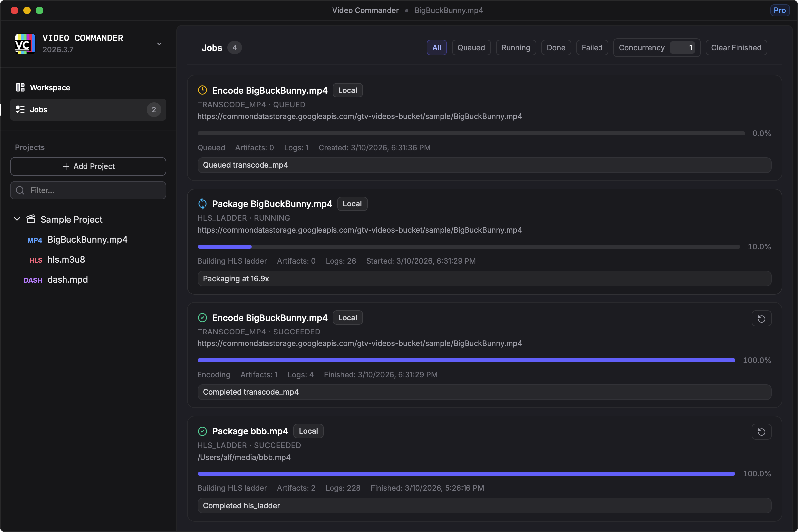The width and height of the screenshot is (798, 532).
Task: Click the spinning sync icon on Package BigBuckBunny job
Action: (x=202, y=203)
